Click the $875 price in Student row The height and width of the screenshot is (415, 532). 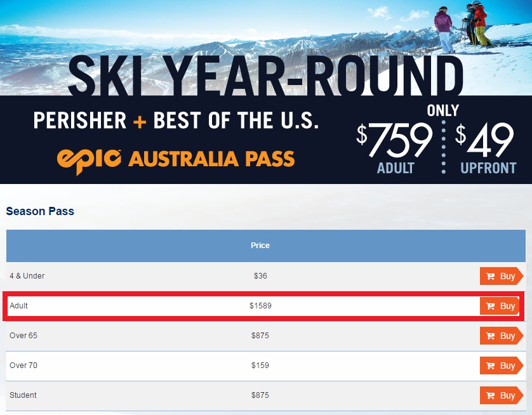pos(260,395)
